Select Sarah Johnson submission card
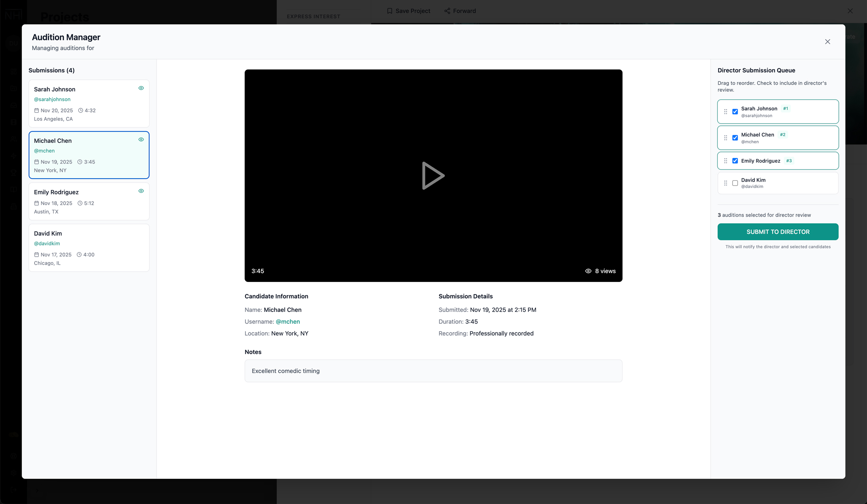Viewport: 867px width, 504px height. pos(89,104)
